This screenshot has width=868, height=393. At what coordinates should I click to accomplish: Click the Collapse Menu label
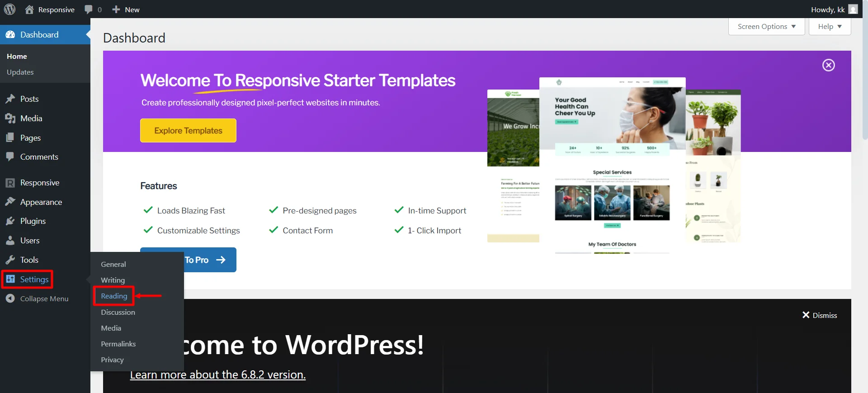click(44, 299)
